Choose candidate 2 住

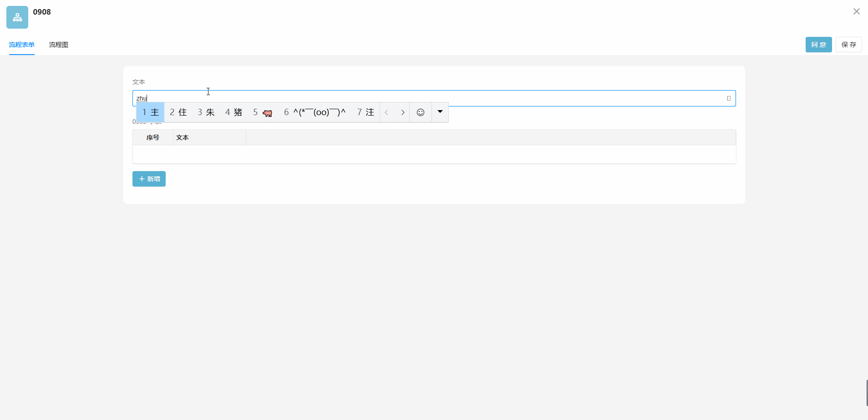[x=178, y=112]
